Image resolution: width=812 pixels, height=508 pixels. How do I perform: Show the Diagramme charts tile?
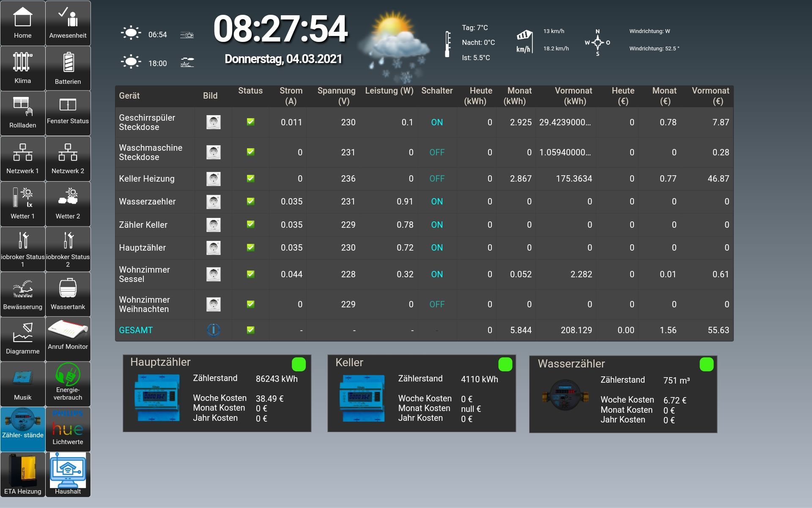click(x=23, y=339)
